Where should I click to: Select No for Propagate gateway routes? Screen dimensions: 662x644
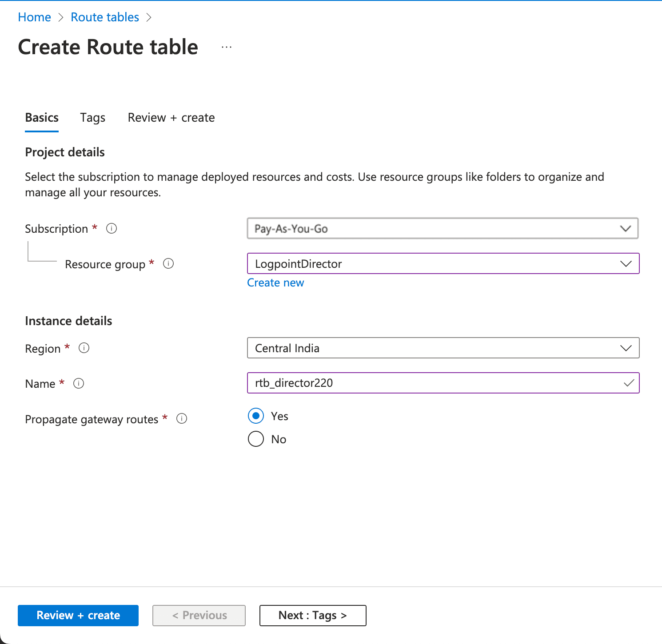255,439
